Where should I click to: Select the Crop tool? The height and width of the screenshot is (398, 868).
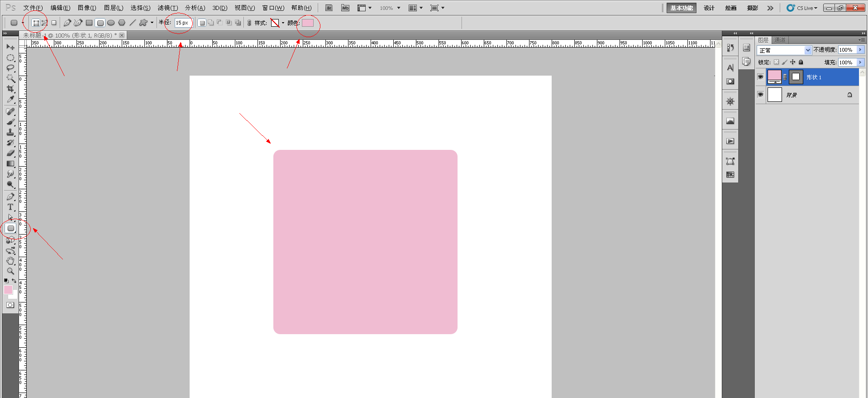10,89
